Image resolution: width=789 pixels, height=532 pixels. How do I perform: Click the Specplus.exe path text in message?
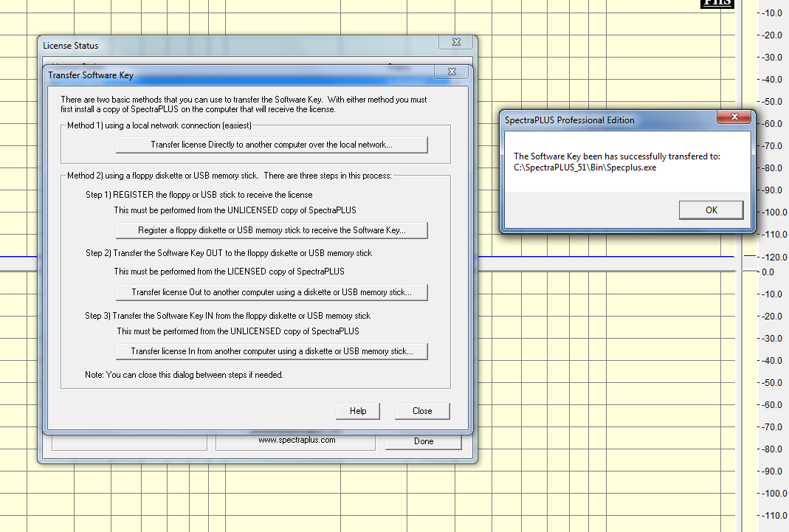[x=585, y=167]
